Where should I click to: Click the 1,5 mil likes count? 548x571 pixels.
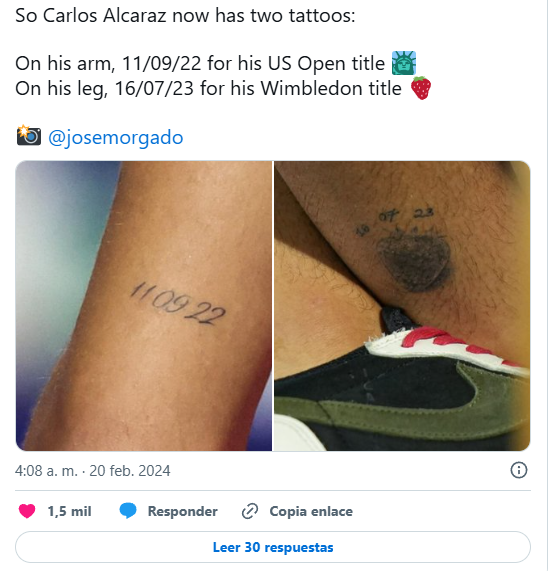pyautogui.click(x=69, y=511)
